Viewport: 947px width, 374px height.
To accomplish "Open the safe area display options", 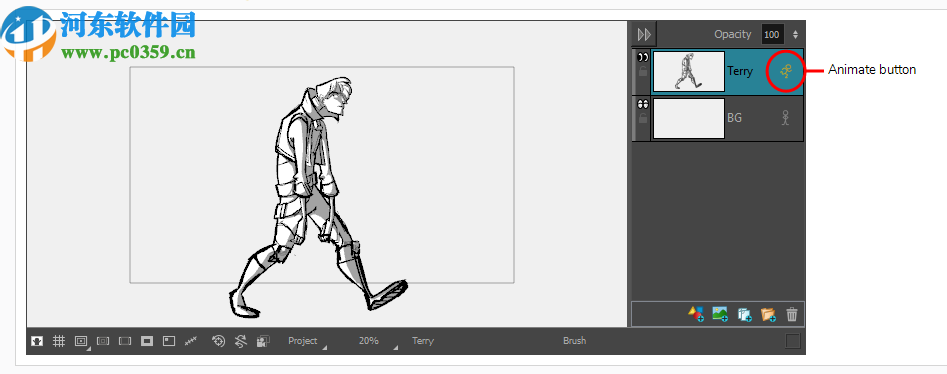I will [x=81, y=341].
